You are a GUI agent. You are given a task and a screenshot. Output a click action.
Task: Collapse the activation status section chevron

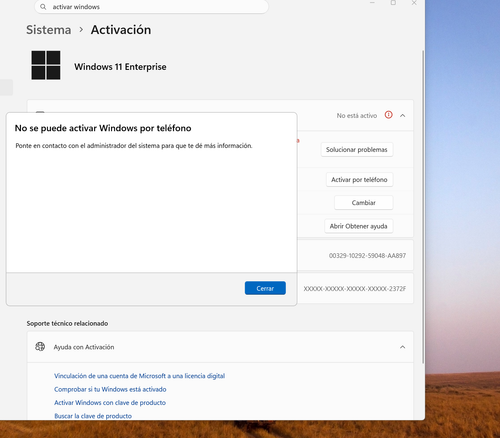click(x=403, y=115)
